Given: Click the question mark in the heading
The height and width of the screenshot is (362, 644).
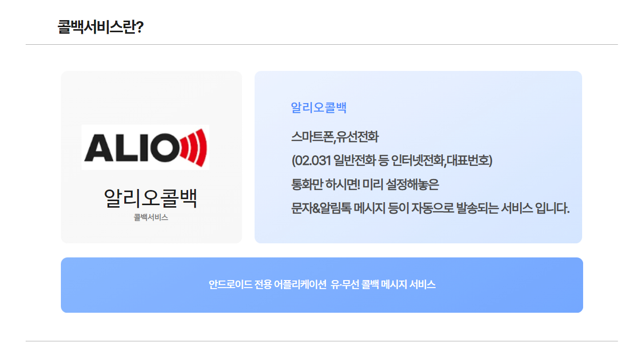Looking at the screenshot, I should [140, 27].
